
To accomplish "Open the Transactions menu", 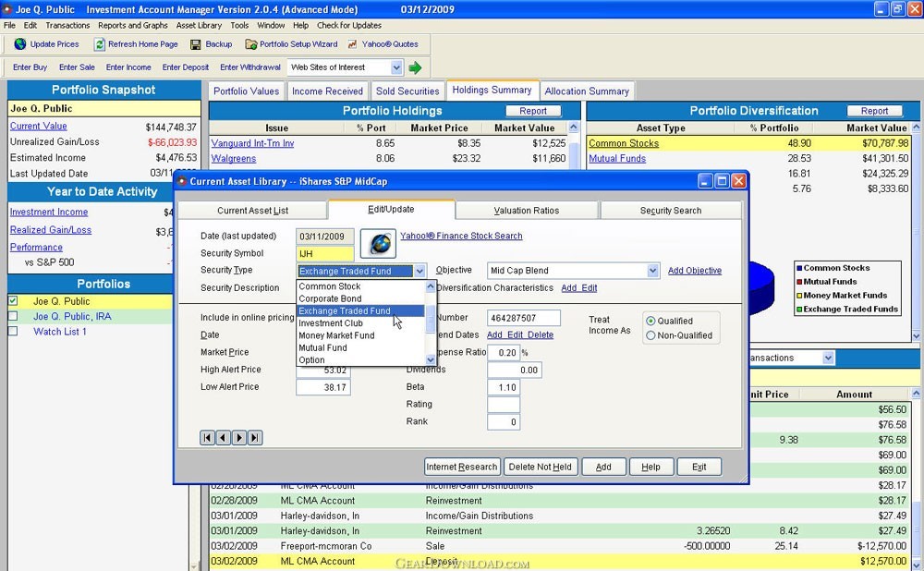I will coord(67,25).
